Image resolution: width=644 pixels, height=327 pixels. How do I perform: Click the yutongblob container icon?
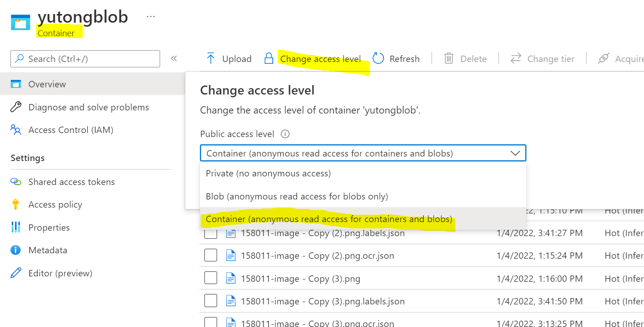[x=20, y=22]
